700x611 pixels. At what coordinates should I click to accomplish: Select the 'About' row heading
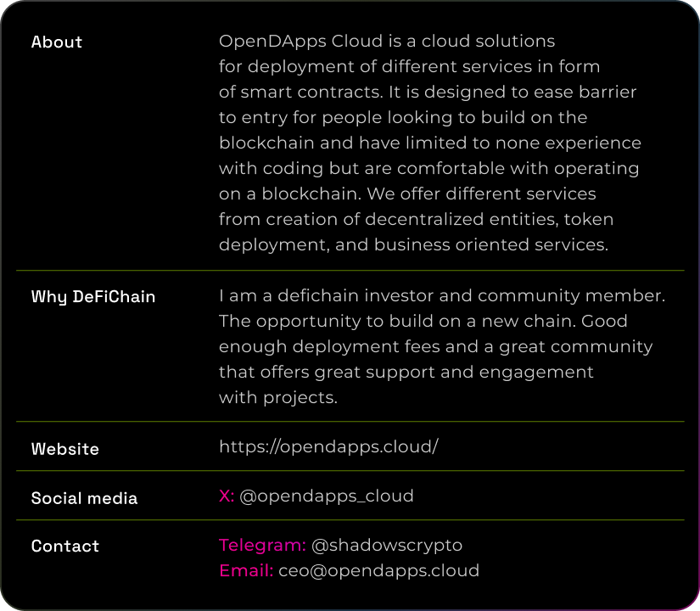pos(57,42)
